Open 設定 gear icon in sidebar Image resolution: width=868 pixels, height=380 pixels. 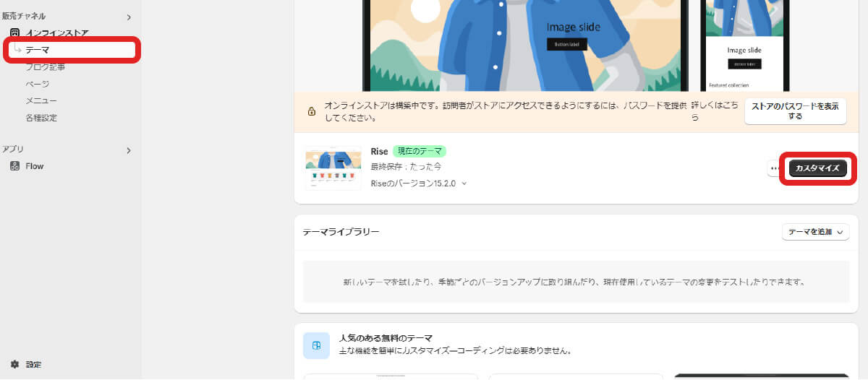(x=14, y=365)
